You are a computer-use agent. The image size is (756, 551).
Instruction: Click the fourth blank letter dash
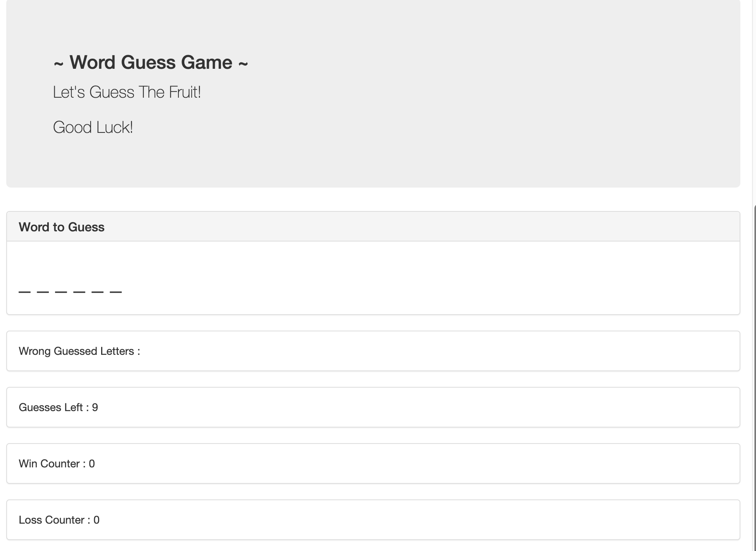pyautogui.click(x=79, y=292)
